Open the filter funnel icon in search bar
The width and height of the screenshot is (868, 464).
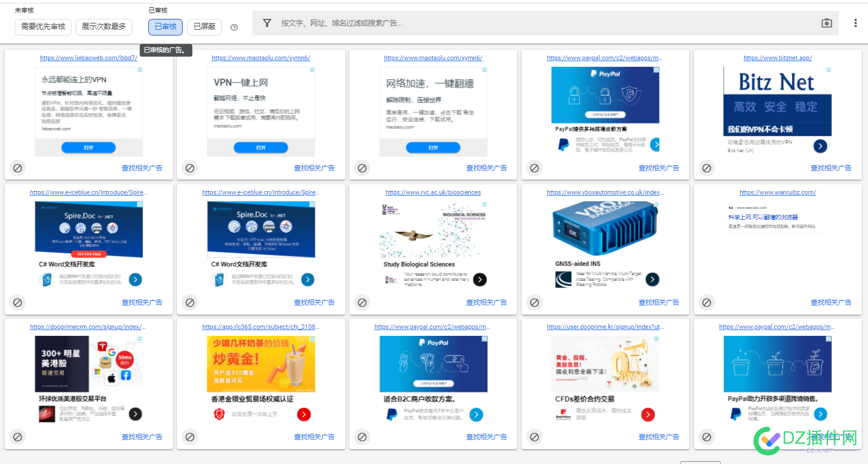point(267,23)
